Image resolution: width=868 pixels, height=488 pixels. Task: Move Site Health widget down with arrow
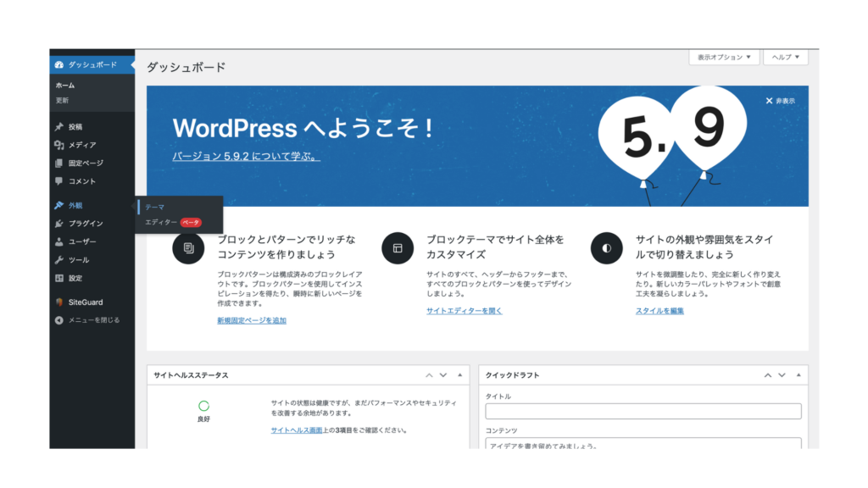pyautogui.click(x=443, y=375)
